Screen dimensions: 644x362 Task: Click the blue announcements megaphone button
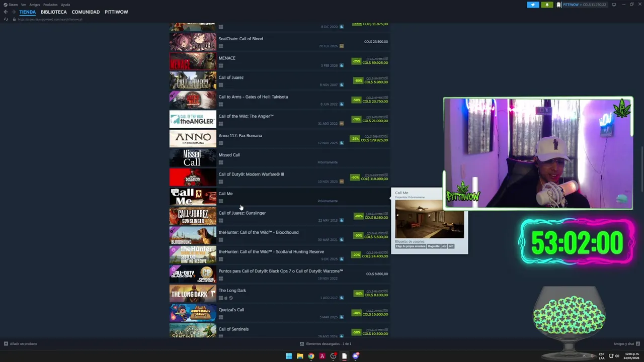(x=533, y=5)
